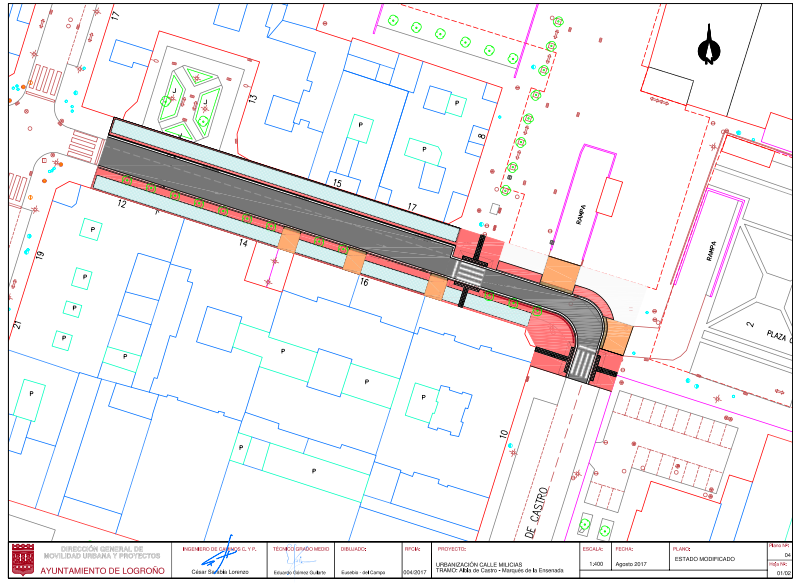Click the house number 10 label
799x583 pixels.
coord(503,435)
